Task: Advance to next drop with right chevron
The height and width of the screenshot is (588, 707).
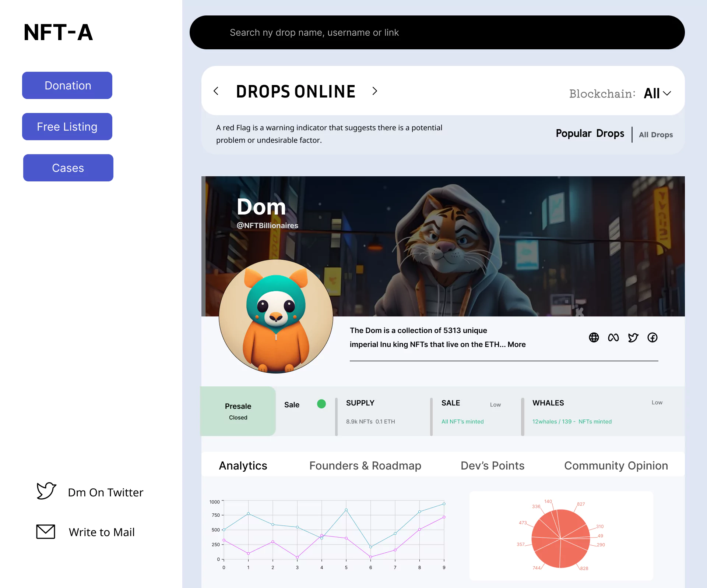Action: 375,91
